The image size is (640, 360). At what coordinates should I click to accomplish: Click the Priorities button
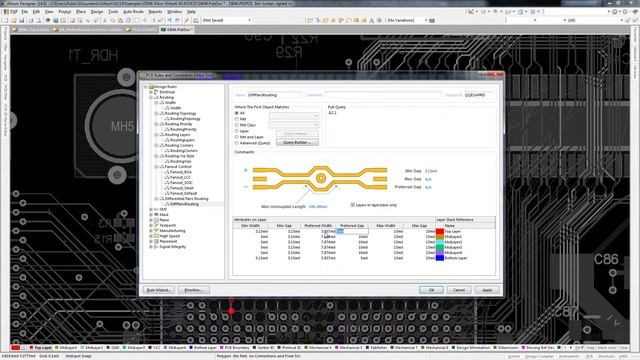pos(193,290)
